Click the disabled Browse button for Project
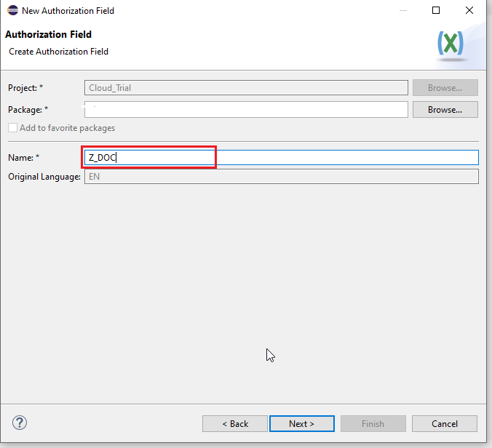492x448 pixels. point(445,88)
